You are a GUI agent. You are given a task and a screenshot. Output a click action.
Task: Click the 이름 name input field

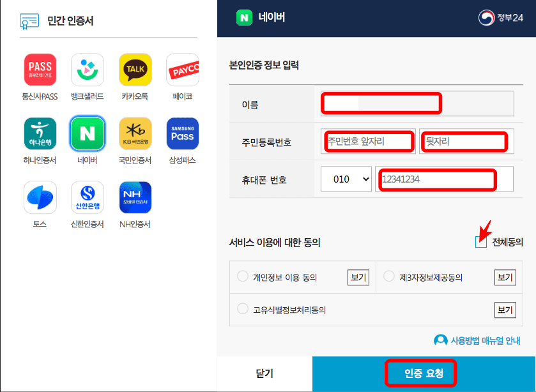click(x=417, y=103)
